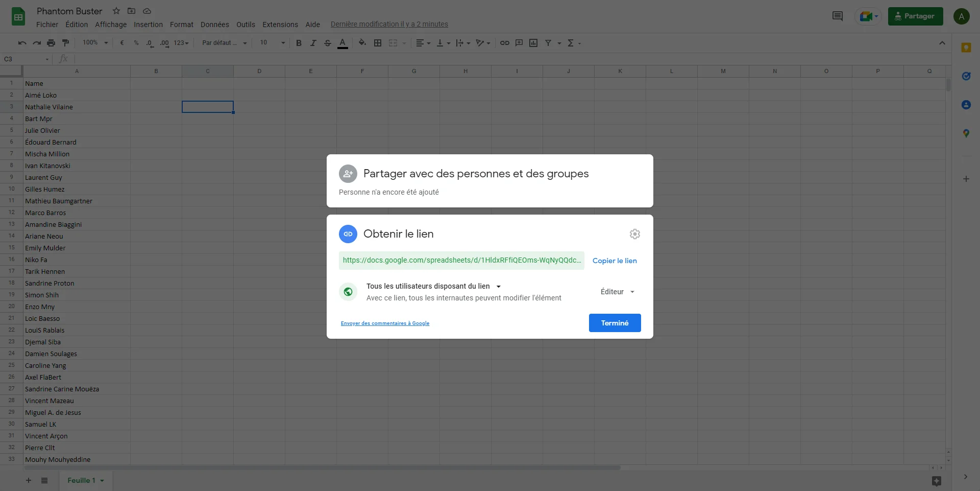Viewport: 980px width, 491px height.
Task: Open the fill color picker
Action: (362, 43)
